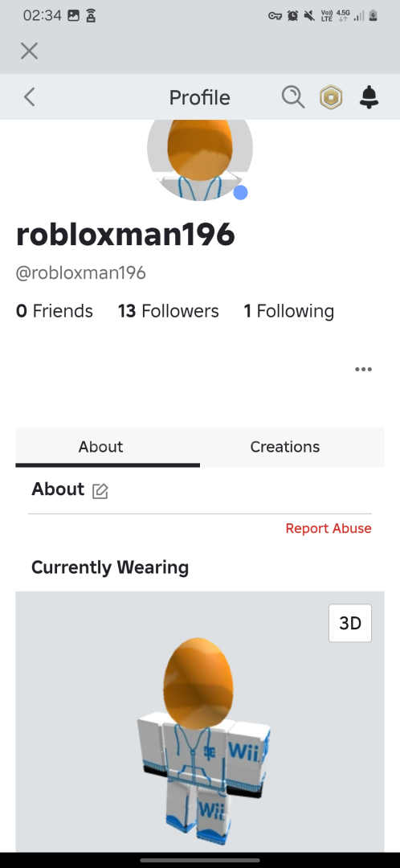Image resolution: width=400 pixels, height=868 pixels.
Task: Tap the Currently Wearing avatar preview
Action: point(200,722)
